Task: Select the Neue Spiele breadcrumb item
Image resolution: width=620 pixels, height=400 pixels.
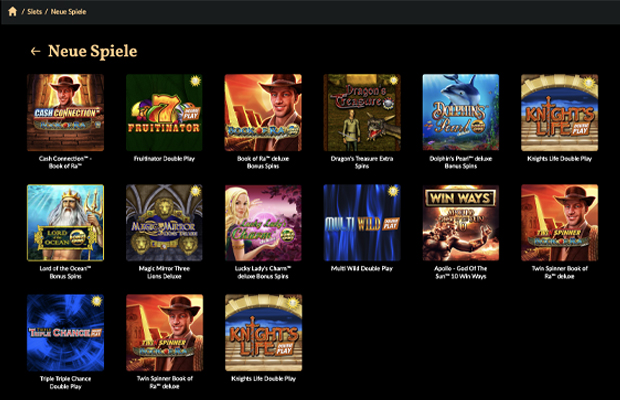Action: 68,12
